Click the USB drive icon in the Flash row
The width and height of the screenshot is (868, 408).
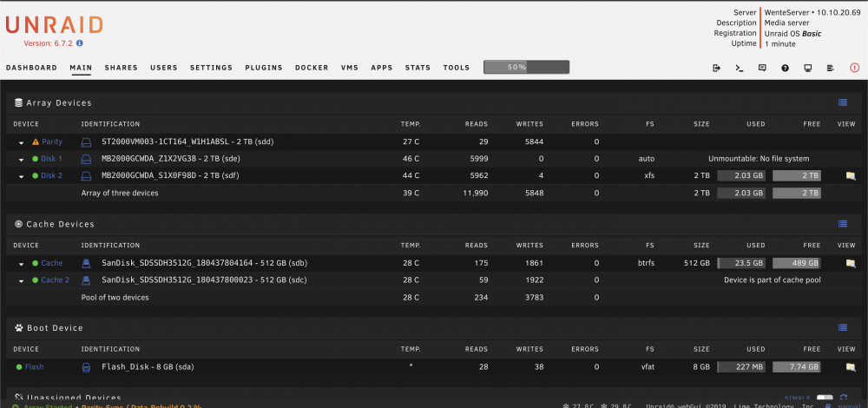[86, 367]
